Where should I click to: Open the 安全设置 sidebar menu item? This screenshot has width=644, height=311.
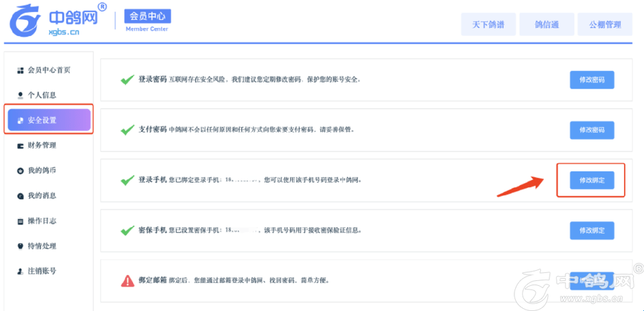point(49,120)
